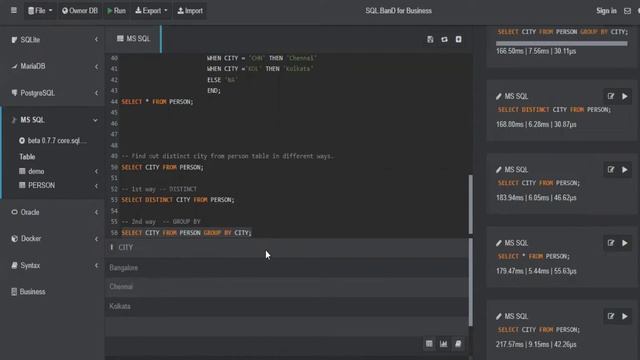Edit the 217.57ms SELECT CITY history entry

coord(611,316)
